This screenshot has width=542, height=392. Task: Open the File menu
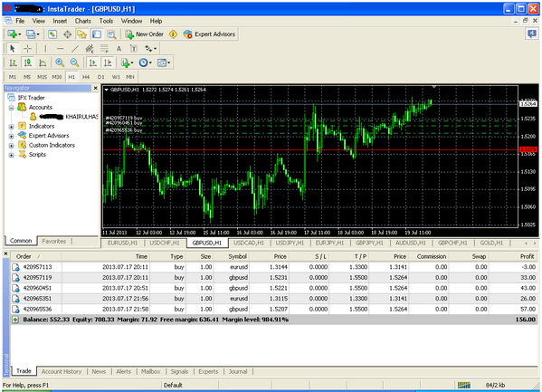(20, 21)
